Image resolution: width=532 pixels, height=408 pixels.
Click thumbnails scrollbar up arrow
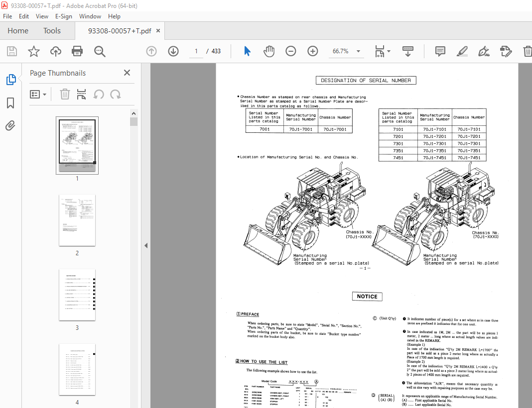click(133, 113)
